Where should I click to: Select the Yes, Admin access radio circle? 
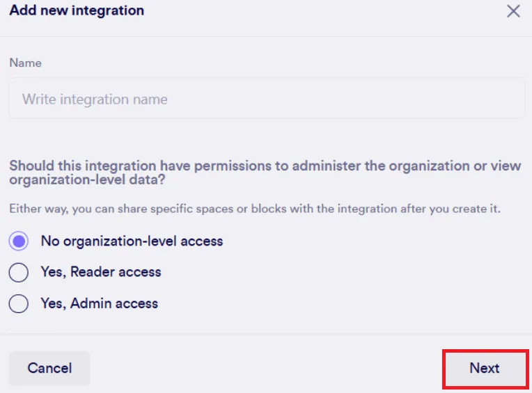tap(19, 303)
